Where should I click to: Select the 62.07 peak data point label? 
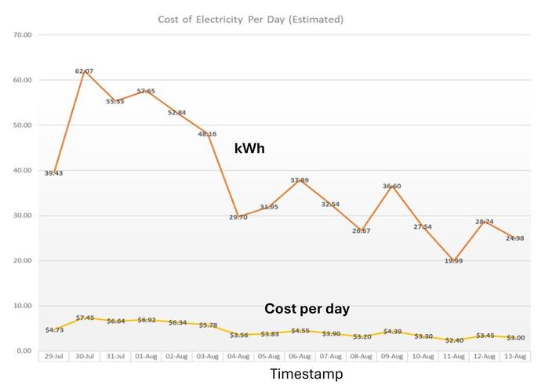[x=84, y=71]
